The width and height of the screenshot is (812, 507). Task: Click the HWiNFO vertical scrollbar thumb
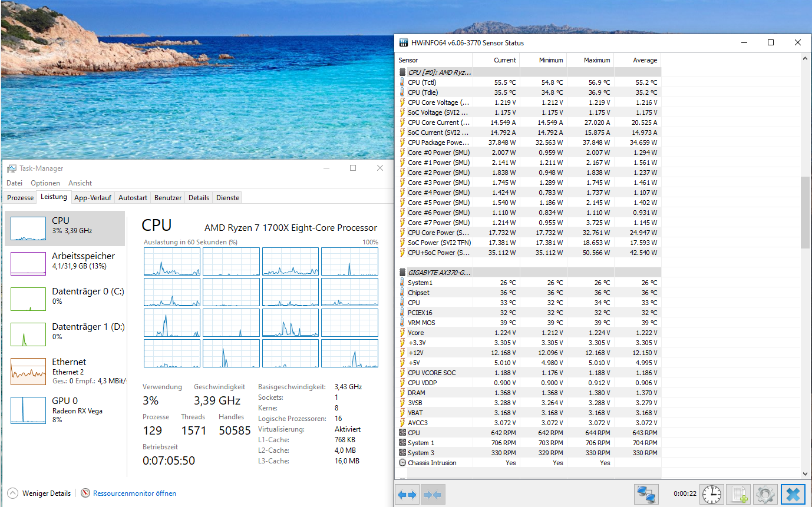pos(806,212)
